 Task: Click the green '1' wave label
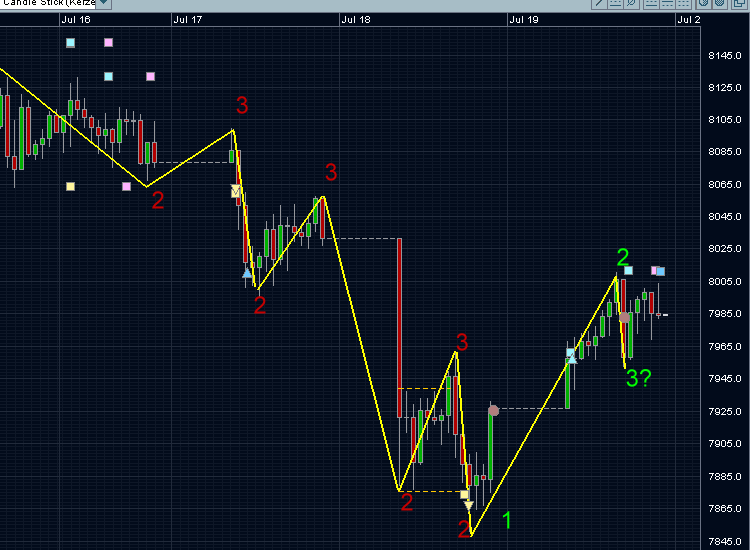(x=507, y=520)
